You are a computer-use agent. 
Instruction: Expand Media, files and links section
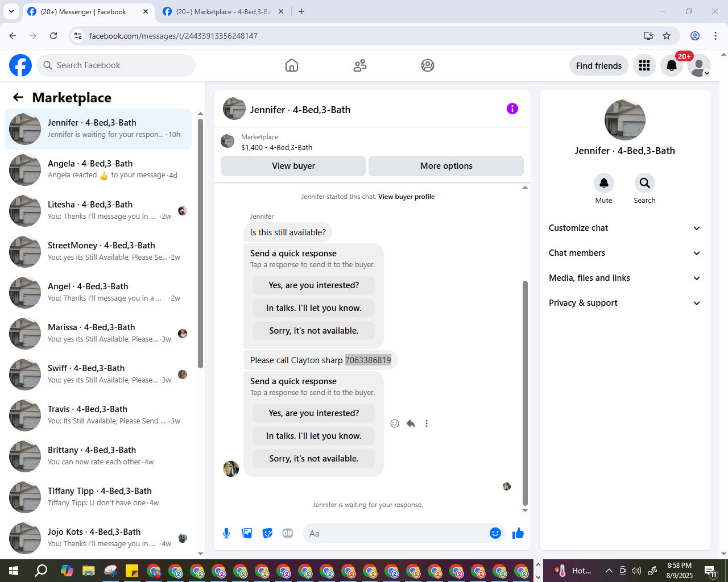624,278
